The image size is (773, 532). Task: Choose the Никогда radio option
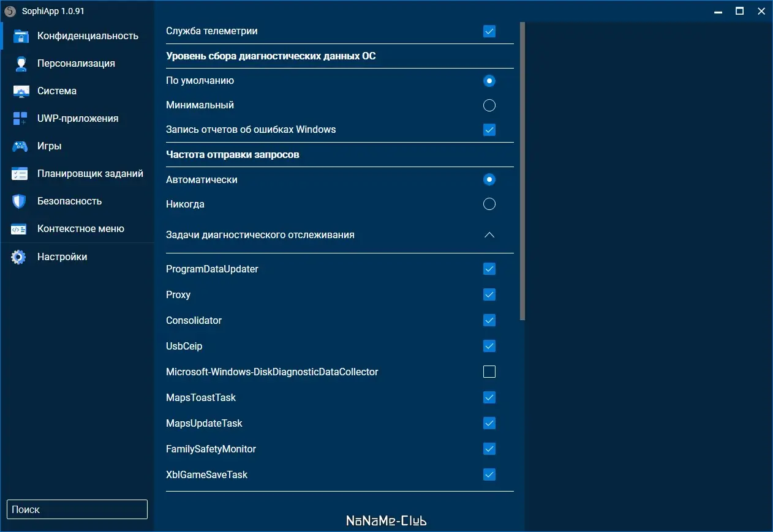pos(489,204)
